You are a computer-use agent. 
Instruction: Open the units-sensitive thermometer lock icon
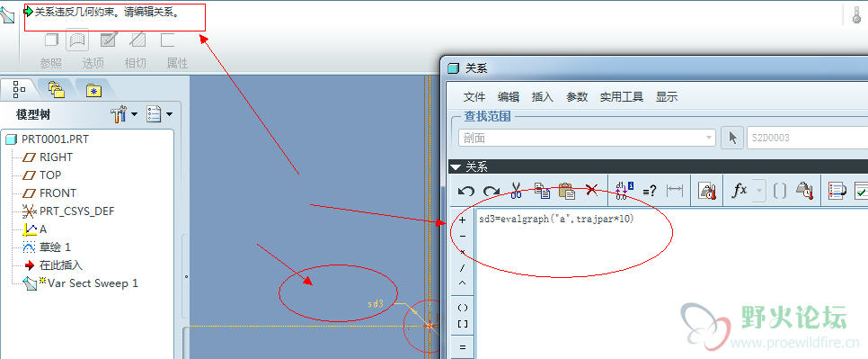pos(707,191)
